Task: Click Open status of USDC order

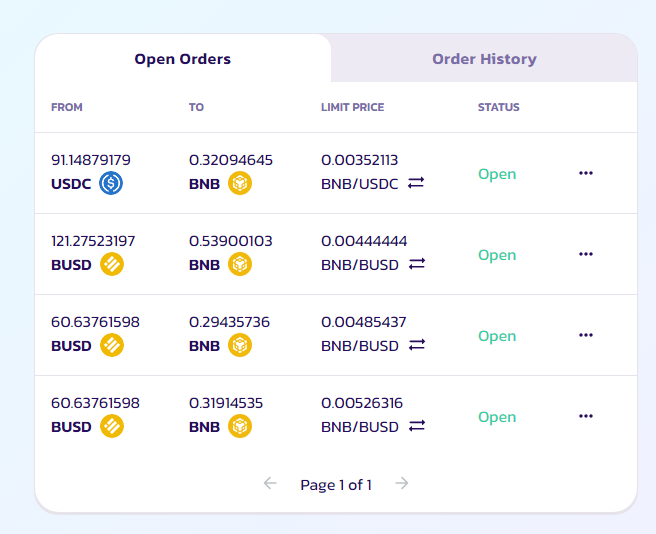Action: coord(497,174)
